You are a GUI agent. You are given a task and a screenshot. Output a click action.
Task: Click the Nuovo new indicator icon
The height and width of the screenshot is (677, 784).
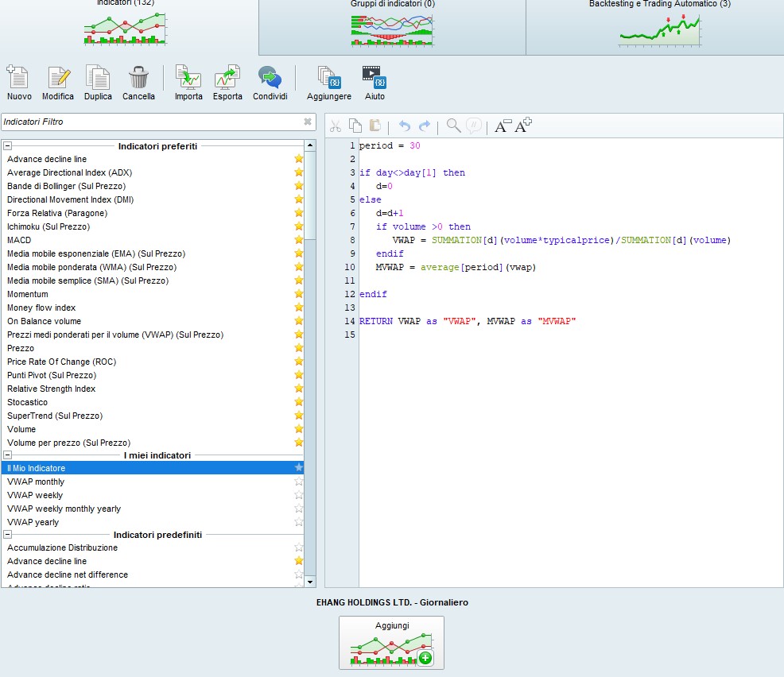18,78
